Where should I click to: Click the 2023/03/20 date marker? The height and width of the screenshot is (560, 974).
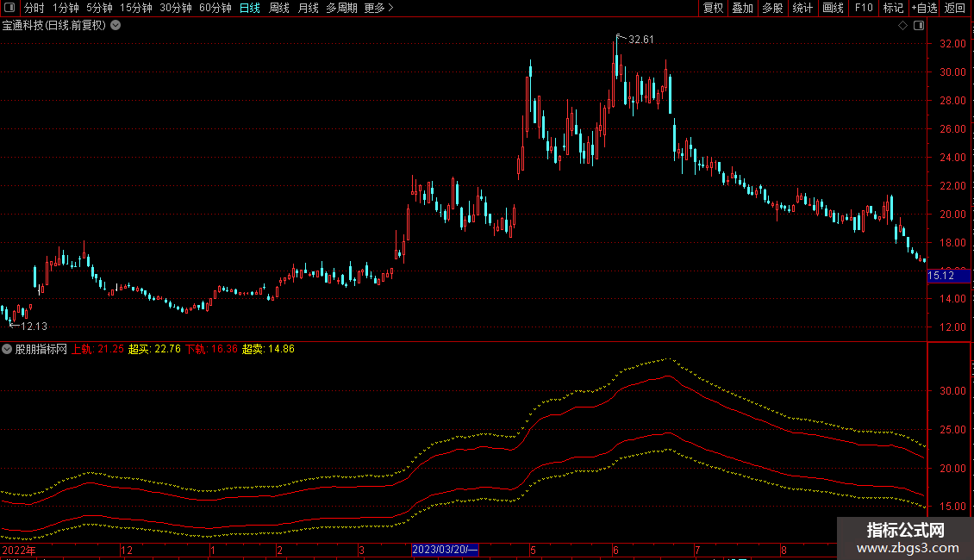[445, 550]
